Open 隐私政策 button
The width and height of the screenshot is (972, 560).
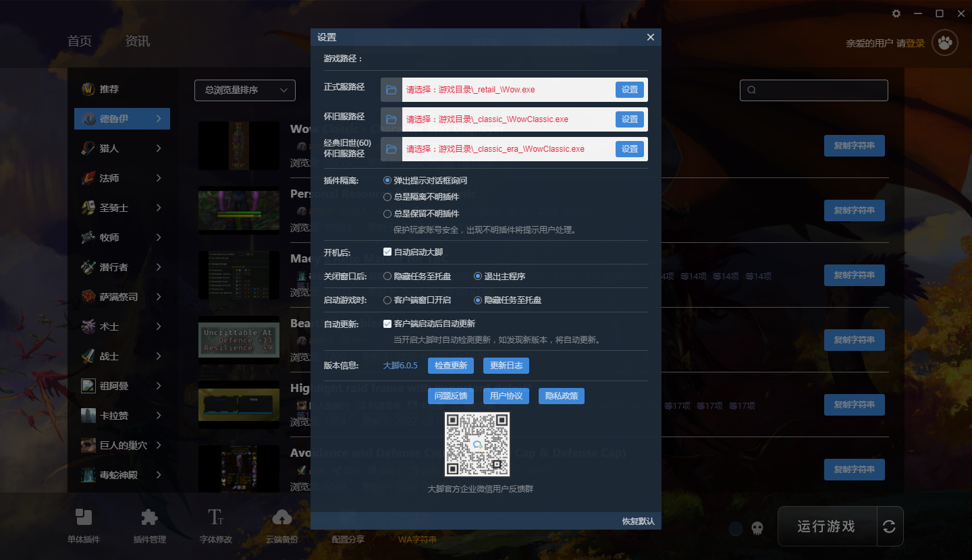pyautogui.click(x=562, y=396)
